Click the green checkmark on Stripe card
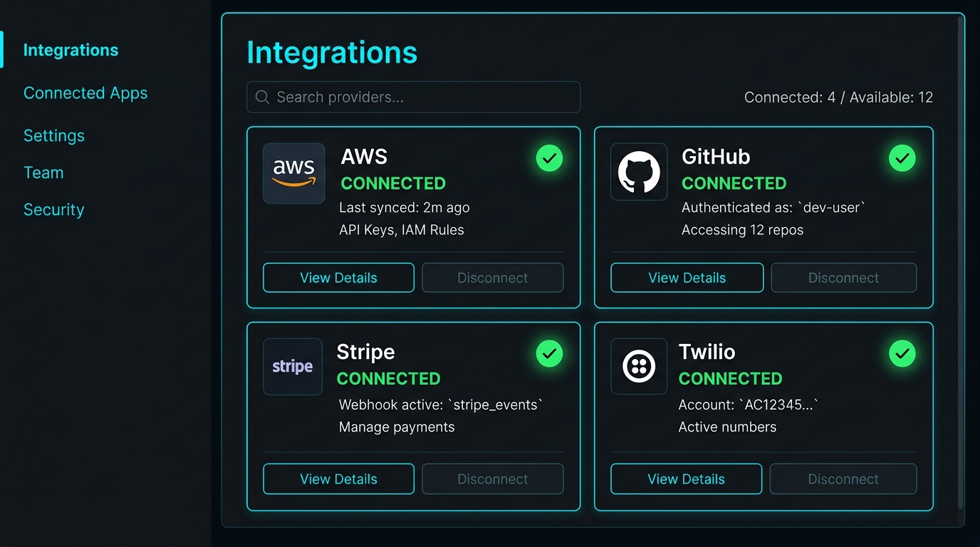The height and width of the screenshot is (547, 980). tap(550, 353)
